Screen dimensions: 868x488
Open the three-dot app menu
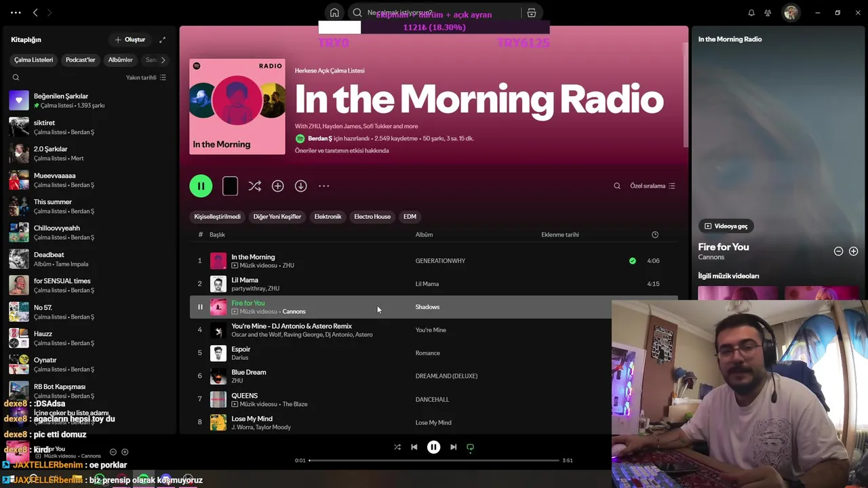click(x=16, y=12)
